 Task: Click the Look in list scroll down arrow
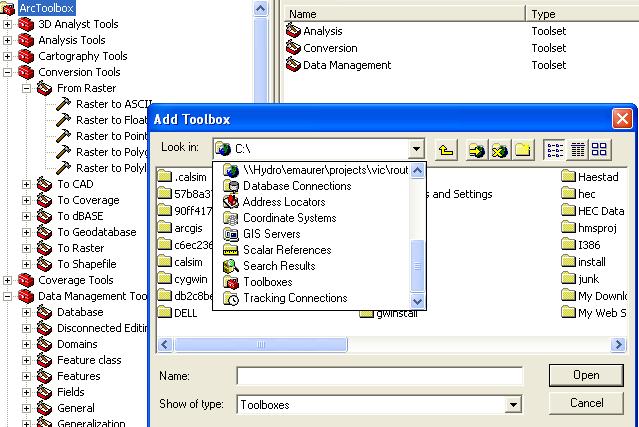pos(417,302)
